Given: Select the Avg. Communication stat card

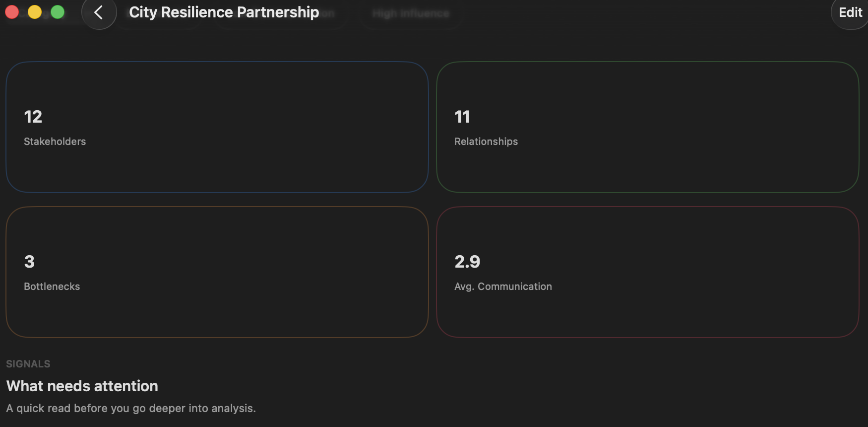Looking at the screenshot, I should [x=647, y=272].
